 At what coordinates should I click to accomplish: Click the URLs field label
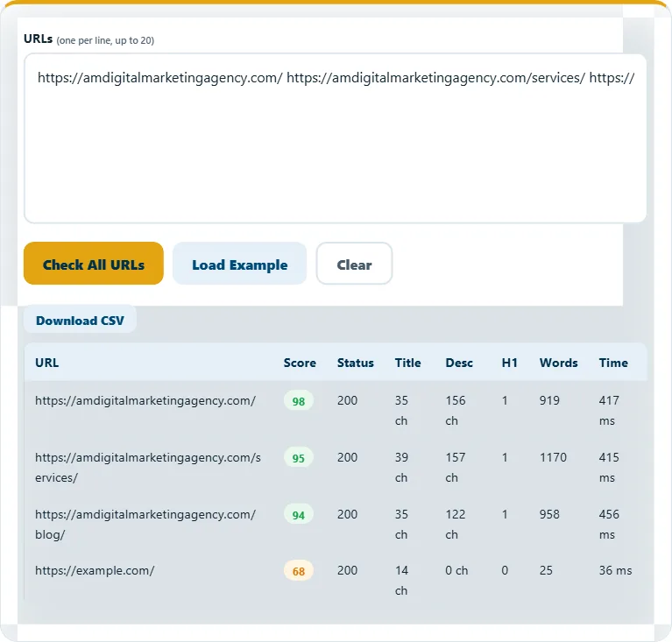(x=39, y=39)
